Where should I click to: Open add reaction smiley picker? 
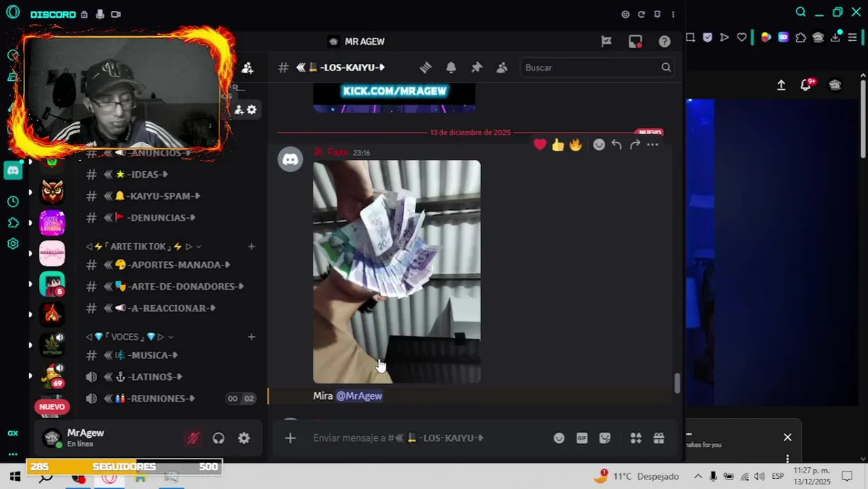click(598, 144)
